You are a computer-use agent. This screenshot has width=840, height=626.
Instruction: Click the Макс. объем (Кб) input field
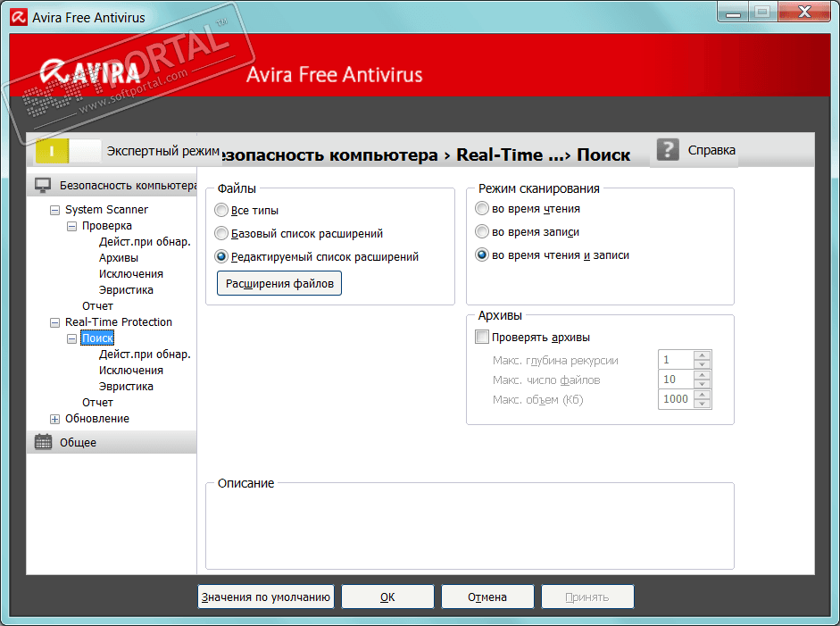coord(676,399)
